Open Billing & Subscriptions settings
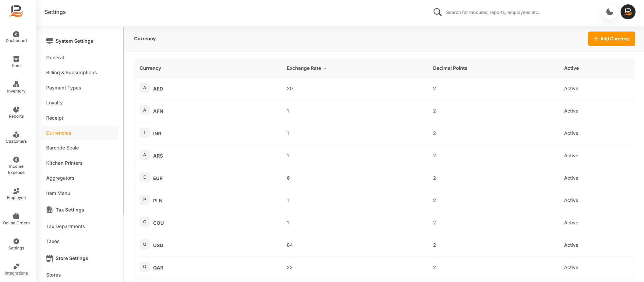This screenshot has height=282, width=644. (x=71, y=73)
